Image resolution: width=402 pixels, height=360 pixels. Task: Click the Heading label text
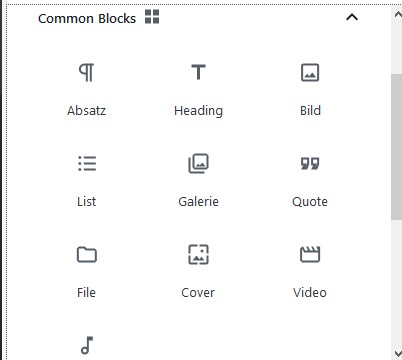coord(198,111)
